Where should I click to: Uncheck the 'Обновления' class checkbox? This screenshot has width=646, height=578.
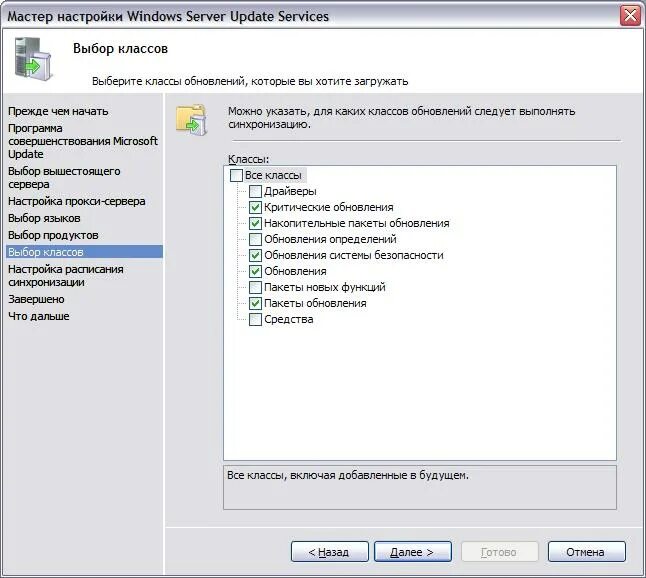pyautogui.click(x=255, y=271)
